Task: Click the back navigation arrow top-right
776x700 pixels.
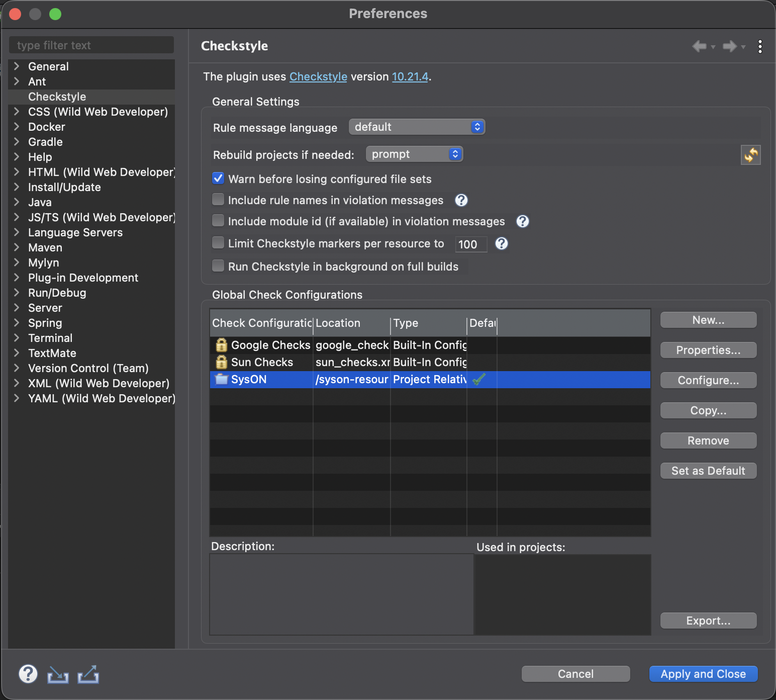Action: pyautogui.click(x=699, y=46)
